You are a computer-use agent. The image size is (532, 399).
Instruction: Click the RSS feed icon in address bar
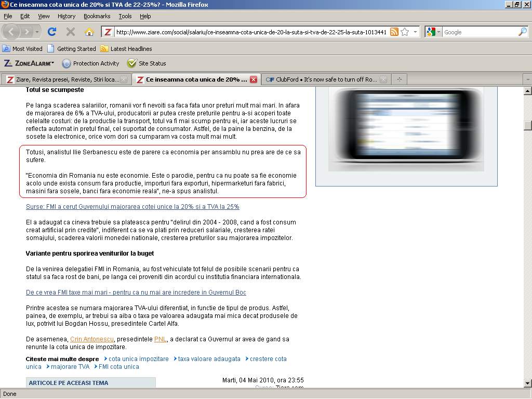[394, 32]
